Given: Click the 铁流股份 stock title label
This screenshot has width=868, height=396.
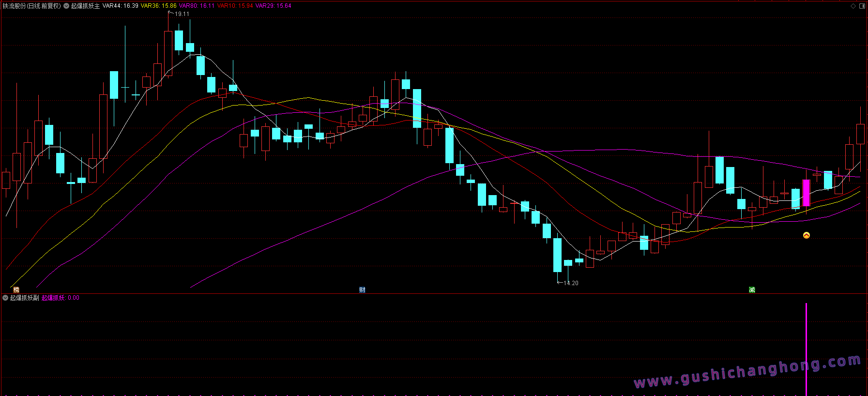Looking at the screenshot, I should (x=32, y=6).
